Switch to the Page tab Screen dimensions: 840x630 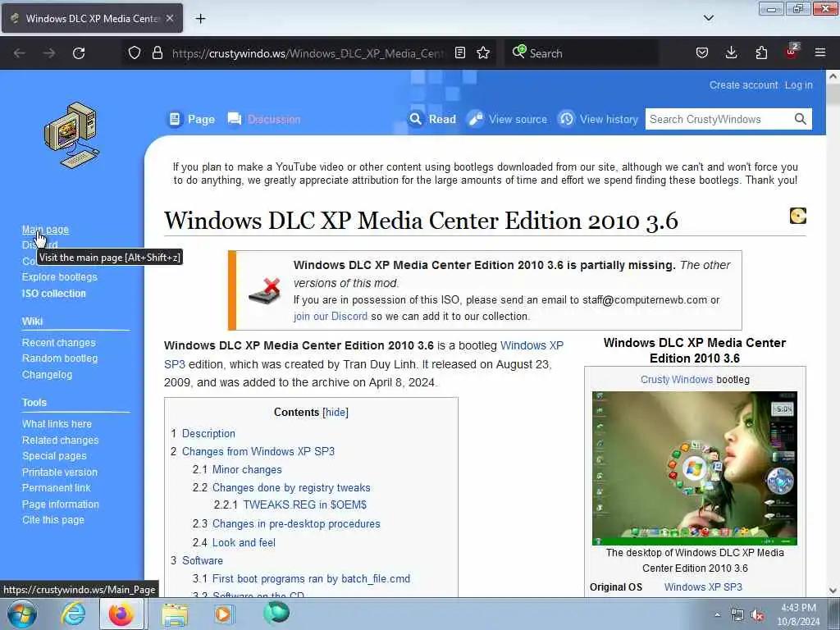tap(192, 119)
